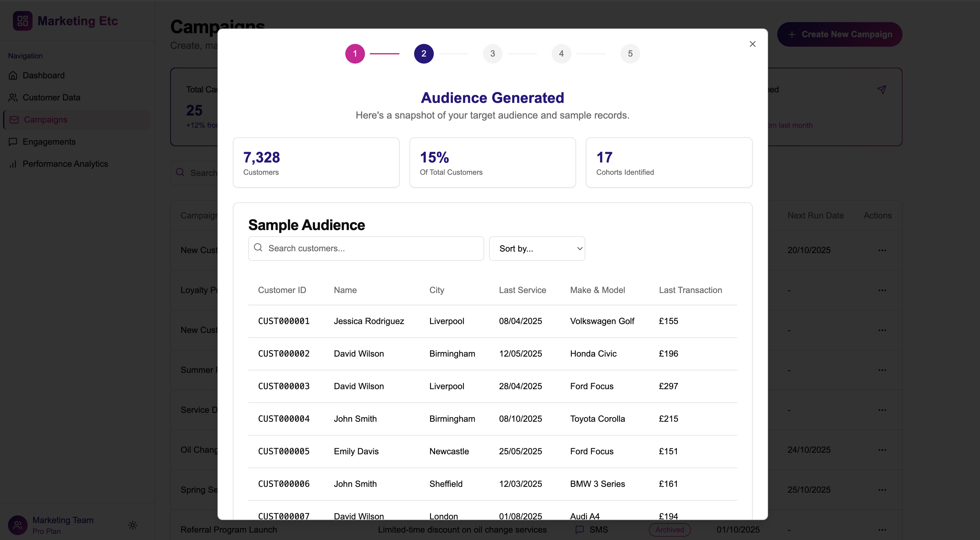Open the actions menu for Jessica Rodriguez's campaign row
The height and width of the screenshot is (540, 980).
883,250
